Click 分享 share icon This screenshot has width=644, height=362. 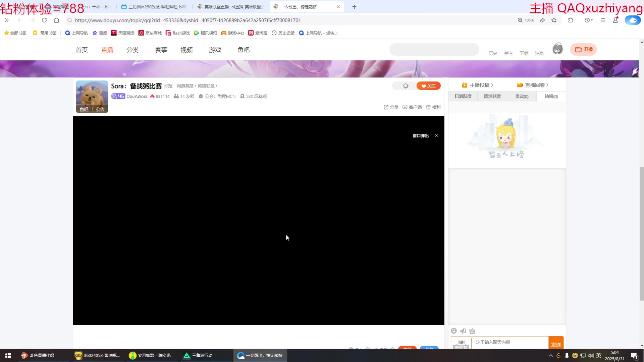391,107
